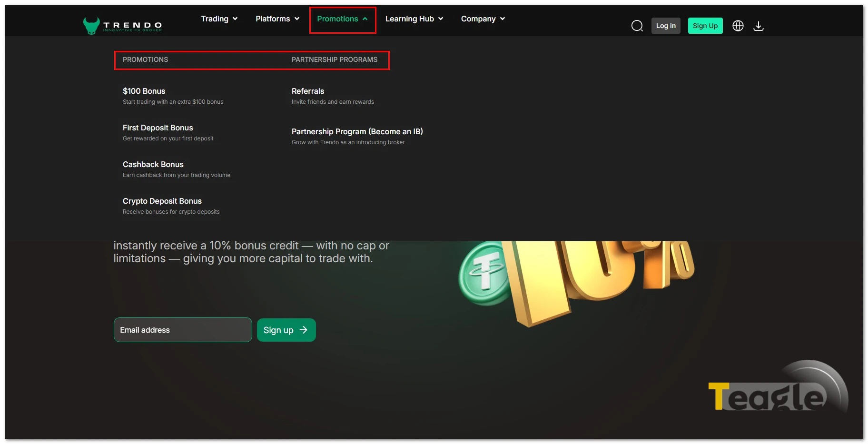
Task: Expand the Platforms menu
Action: [x=277, y=19]
